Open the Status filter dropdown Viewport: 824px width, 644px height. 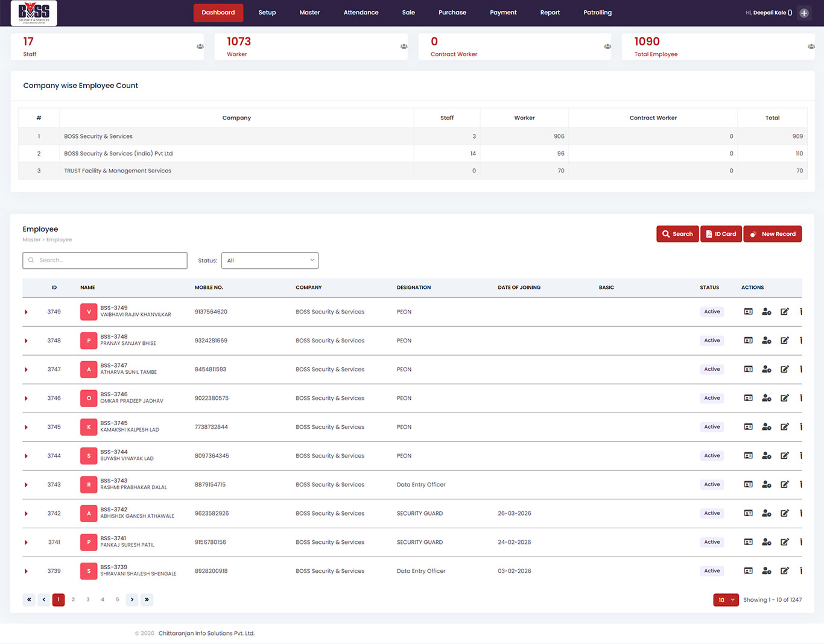coord(270,260)
